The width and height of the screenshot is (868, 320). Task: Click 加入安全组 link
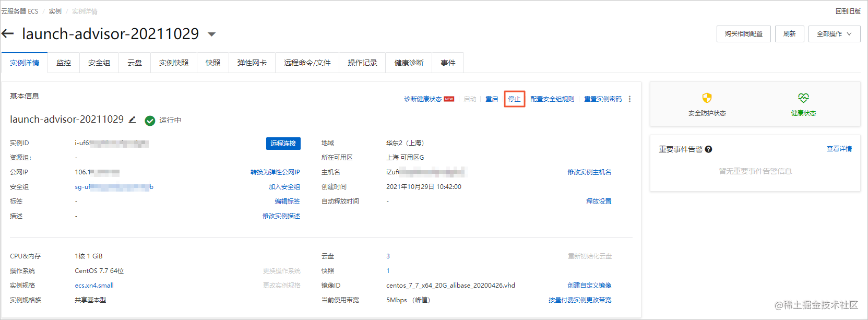click(x=284, y=187)
